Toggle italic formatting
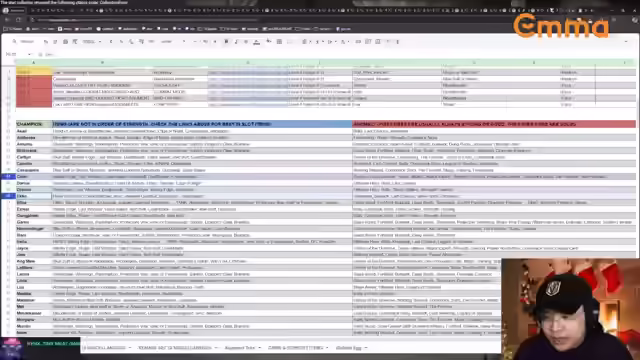This screenshot has width=640, height=360. (x=236, y=42)
